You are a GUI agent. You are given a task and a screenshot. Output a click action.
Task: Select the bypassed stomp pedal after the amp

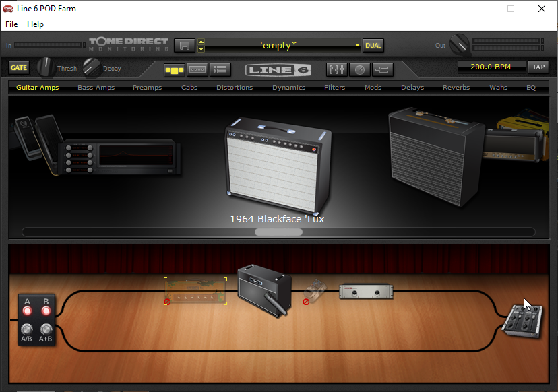[x=315, y=291]
